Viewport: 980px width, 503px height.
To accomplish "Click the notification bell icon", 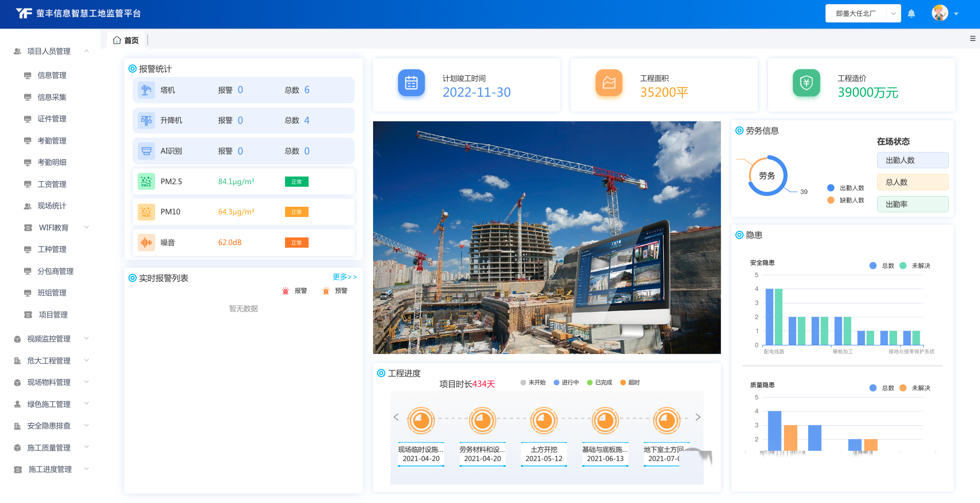I will click(x=911, y=14).
